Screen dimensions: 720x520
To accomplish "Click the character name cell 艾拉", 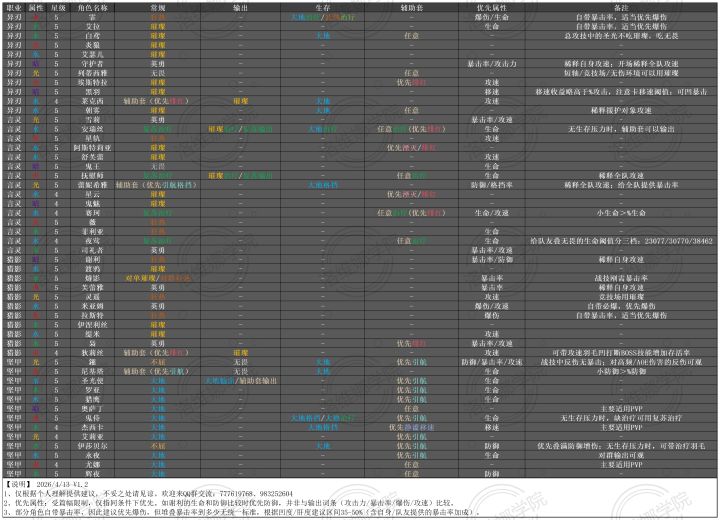I will [x=92, y=27].
